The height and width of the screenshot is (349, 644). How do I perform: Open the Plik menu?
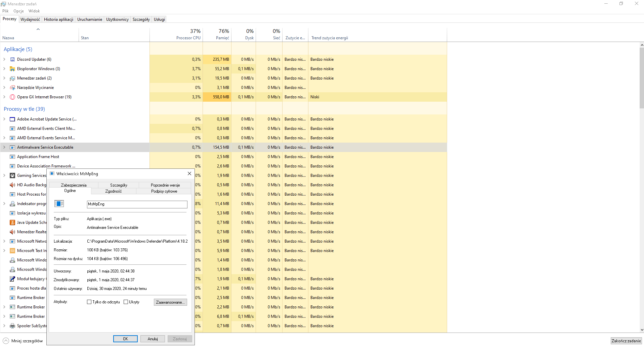[5, 11]
